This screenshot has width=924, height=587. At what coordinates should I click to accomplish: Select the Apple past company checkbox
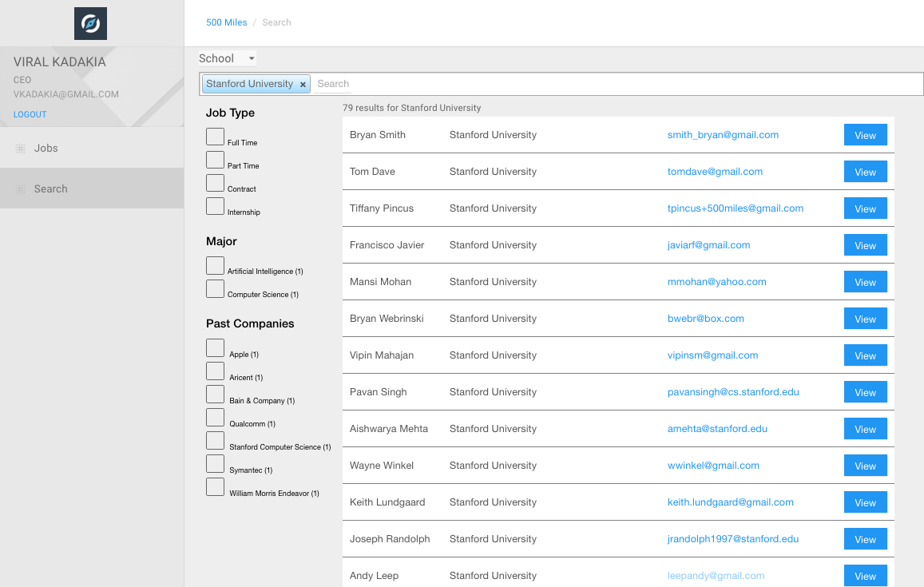[215, 348]
